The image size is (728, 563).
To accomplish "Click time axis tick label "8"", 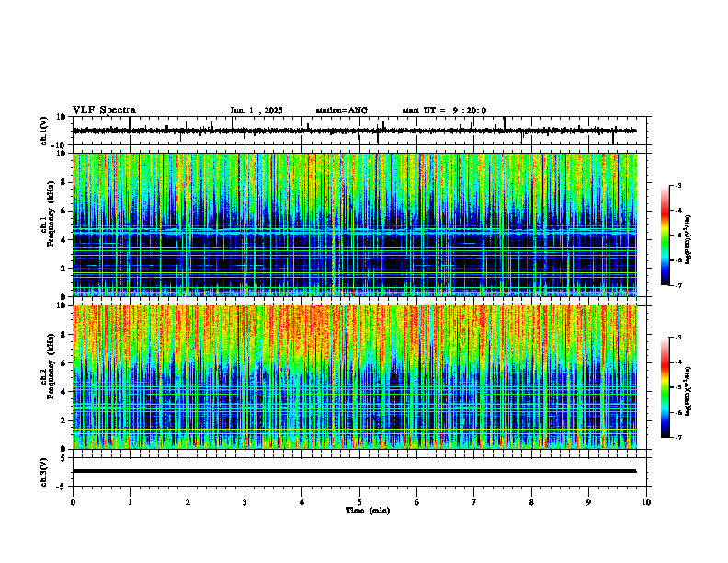I will tap(531, 502).
